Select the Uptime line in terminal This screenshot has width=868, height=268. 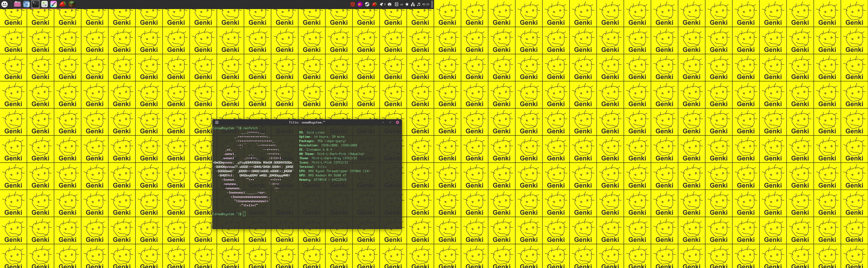322,137
